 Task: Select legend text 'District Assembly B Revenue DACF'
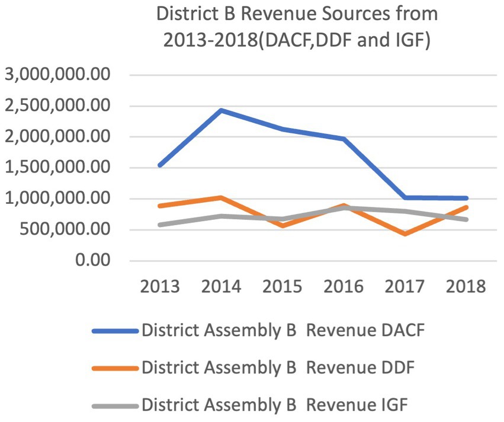[x=284, y=331]
